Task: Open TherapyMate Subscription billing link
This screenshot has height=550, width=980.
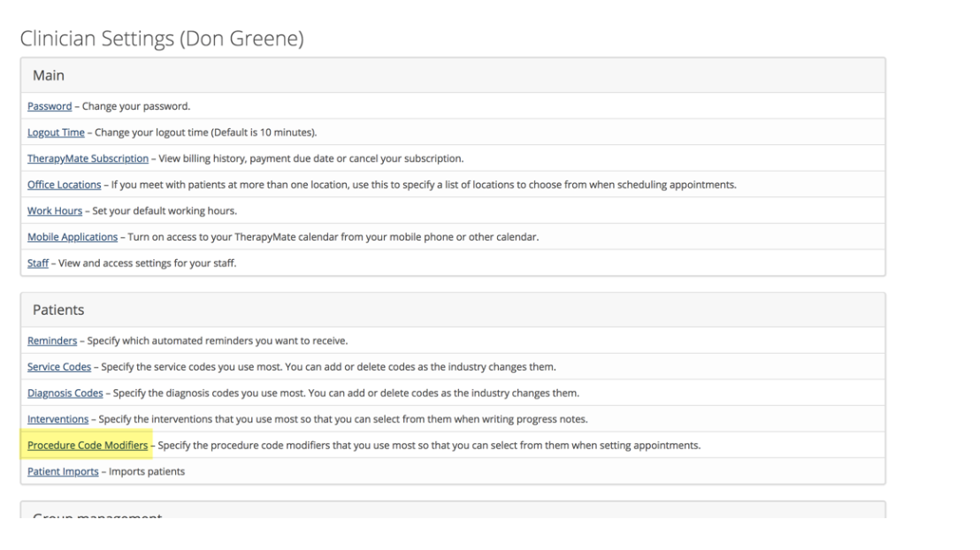Action: [x=88, y=158]
